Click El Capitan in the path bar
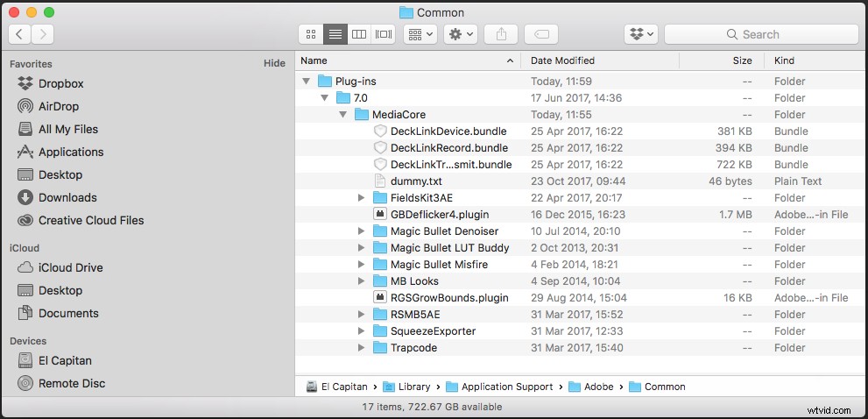 [x=337, y=387]
